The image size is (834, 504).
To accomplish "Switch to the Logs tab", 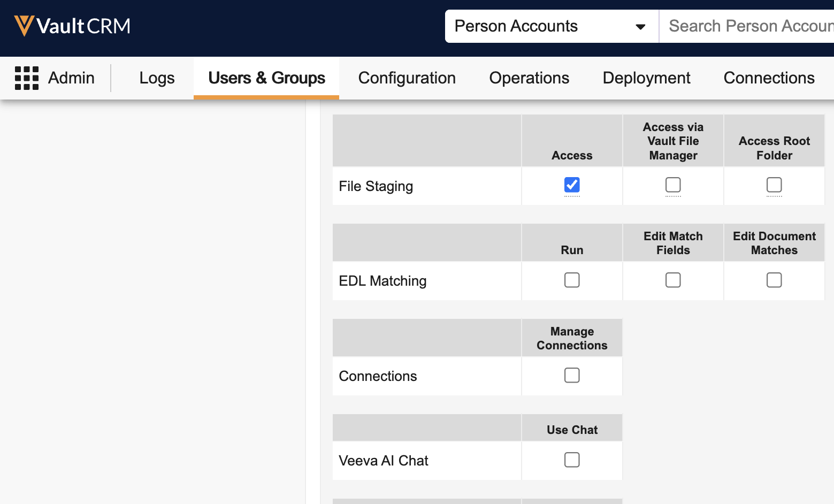I will (157, 78).
